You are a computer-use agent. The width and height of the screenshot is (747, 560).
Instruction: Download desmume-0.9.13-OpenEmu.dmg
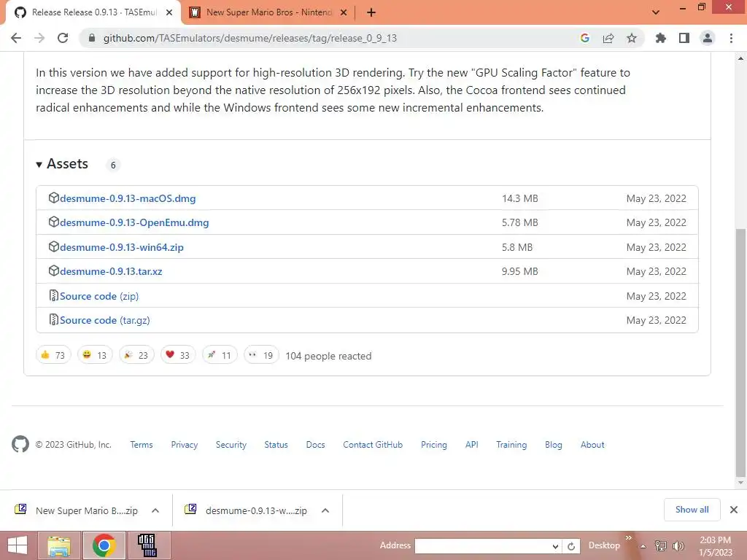(x=134, y=223)
